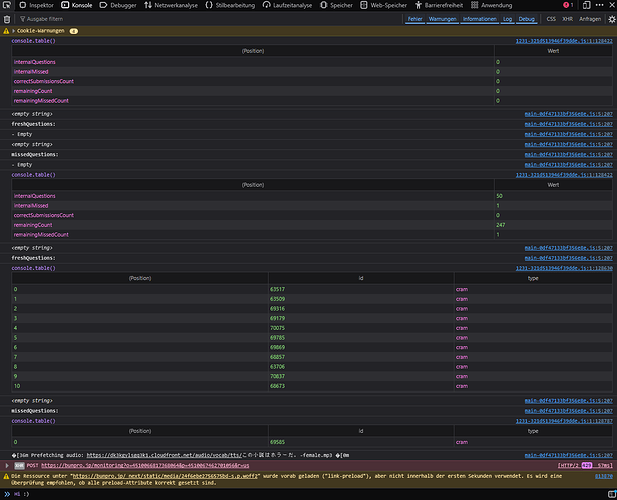This screenshot has height=500, width=617.
Task: Switch to the Debugger tab
Action: click(118, 5)
